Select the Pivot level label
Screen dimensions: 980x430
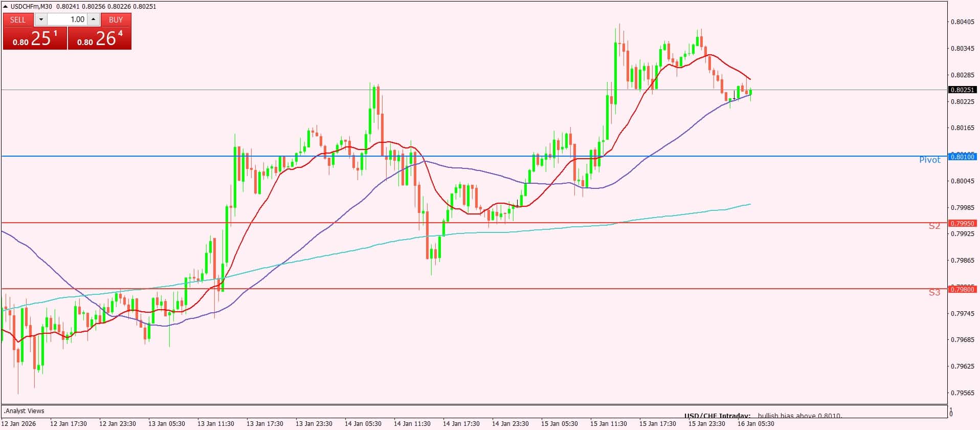pyautogui.click(x=929, y=160)
